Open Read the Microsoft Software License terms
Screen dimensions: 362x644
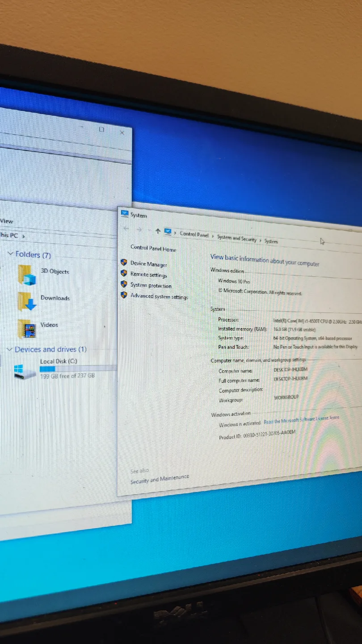[x=301, y=420]
